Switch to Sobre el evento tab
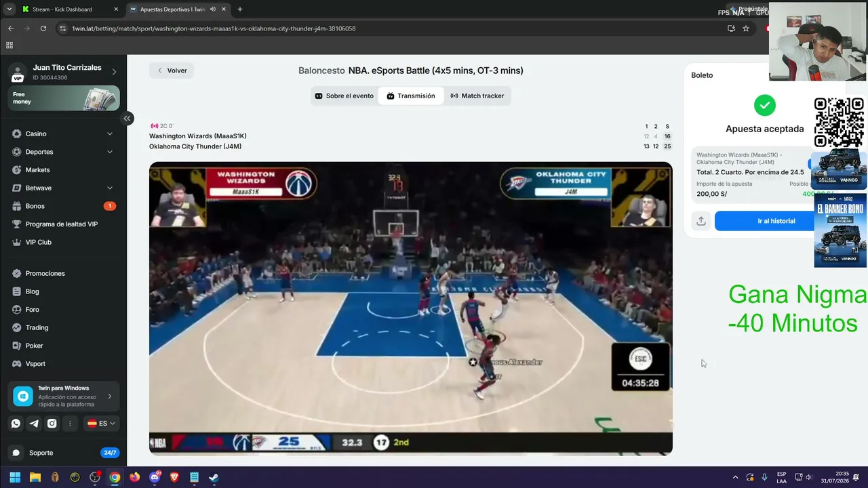The width and height of the screenshot is (868, 488). [344, 96]
